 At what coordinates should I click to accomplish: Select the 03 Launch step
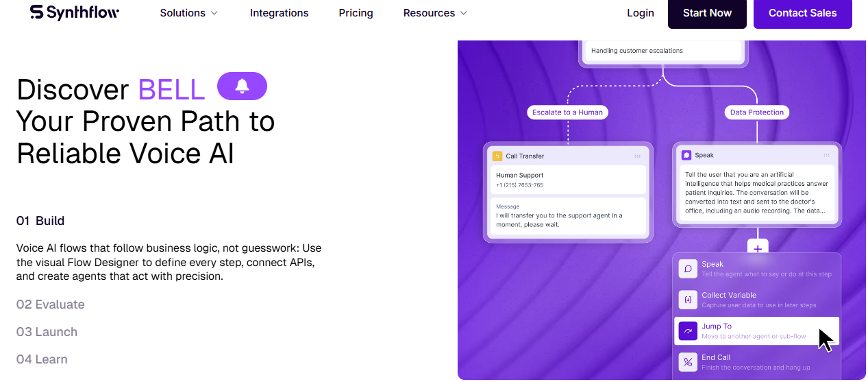click(x=47, y=332)
